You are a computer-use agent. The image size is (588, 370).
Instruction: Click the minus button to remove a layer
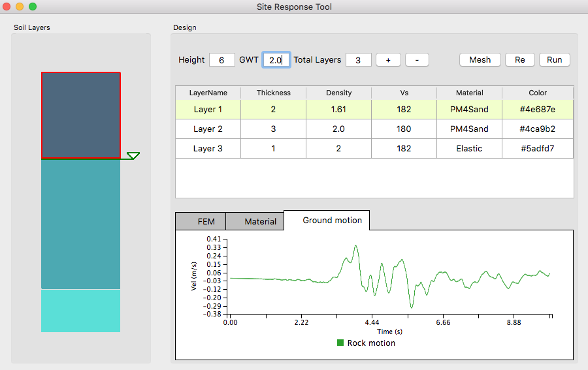[417, 60]
